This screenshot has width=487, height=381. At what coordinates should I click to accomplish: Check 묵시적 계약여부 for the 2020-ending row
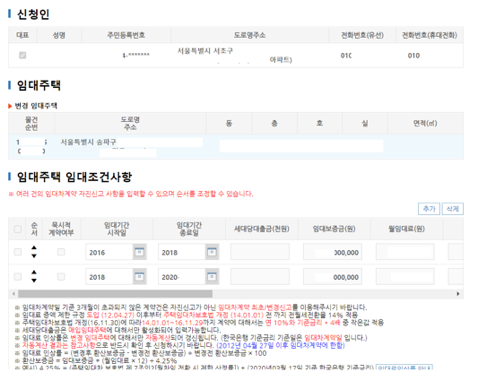point(61,277)
